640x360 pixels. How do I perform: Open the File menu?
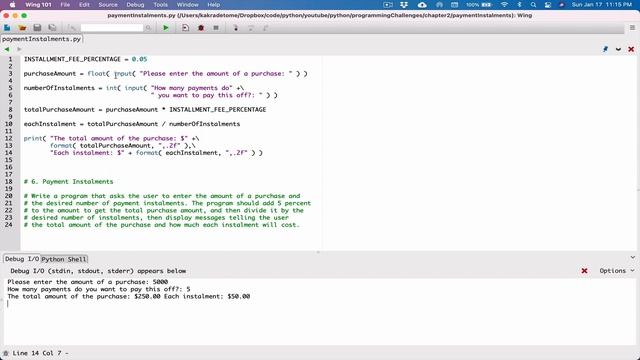coord(65,4)
